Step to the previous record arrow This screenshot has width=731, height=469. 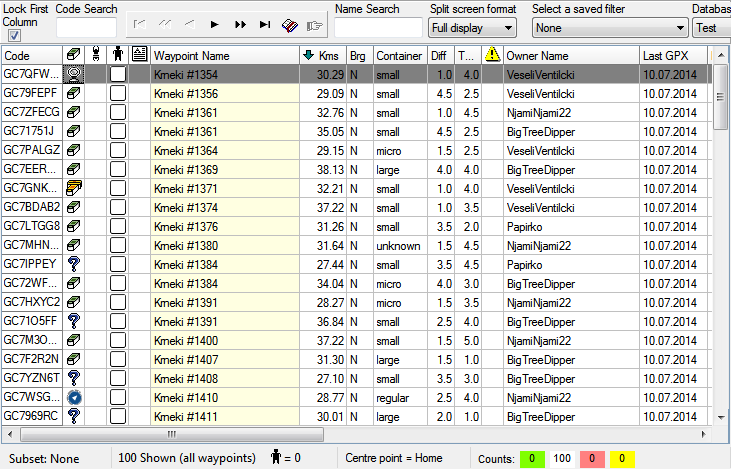point(189,25)
